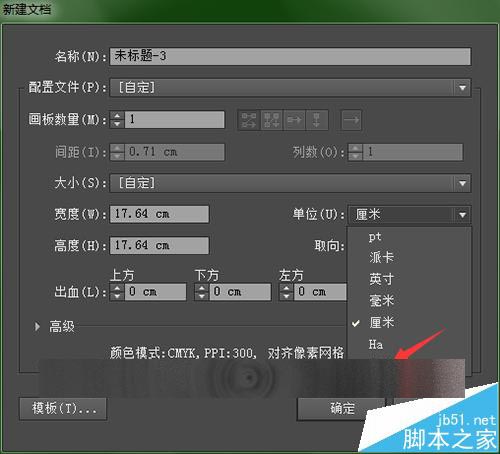Toggle the left-to-right layout arrow icon
Image resolution: width=500 pixels, height=454 pixels.
coord(351,120)
